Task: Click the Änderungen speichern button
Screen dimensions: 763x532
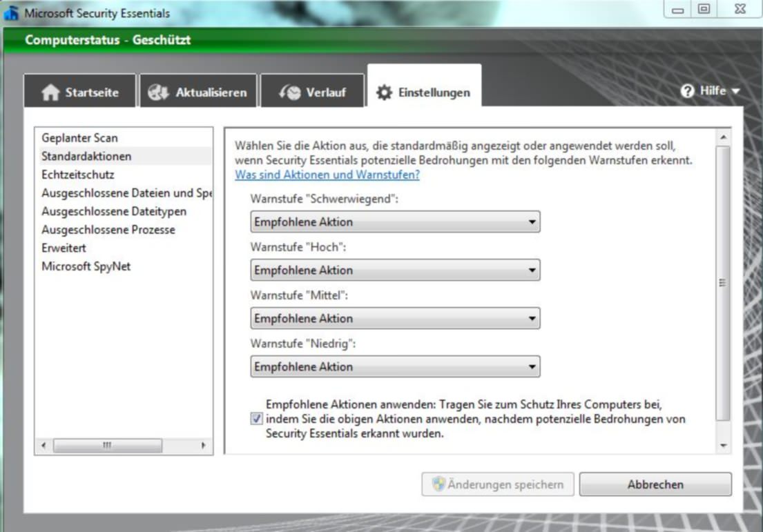Action: tap(498, 484)
